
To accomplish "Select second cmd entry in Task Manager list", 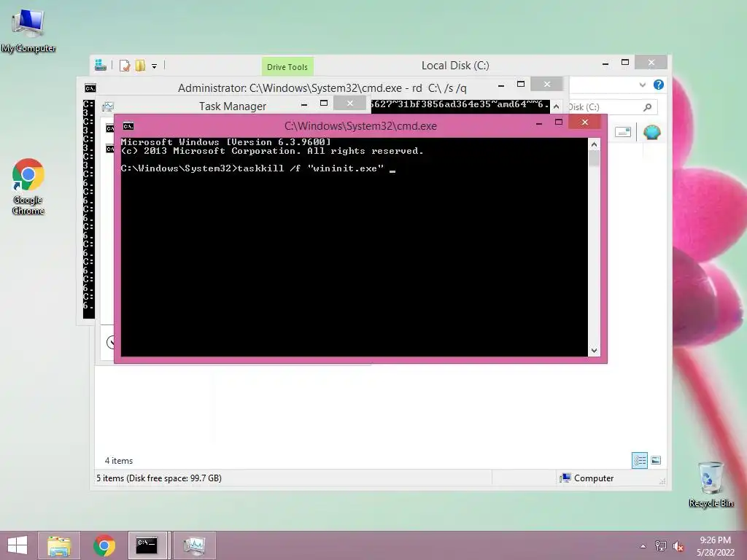I will coord(109,149).
